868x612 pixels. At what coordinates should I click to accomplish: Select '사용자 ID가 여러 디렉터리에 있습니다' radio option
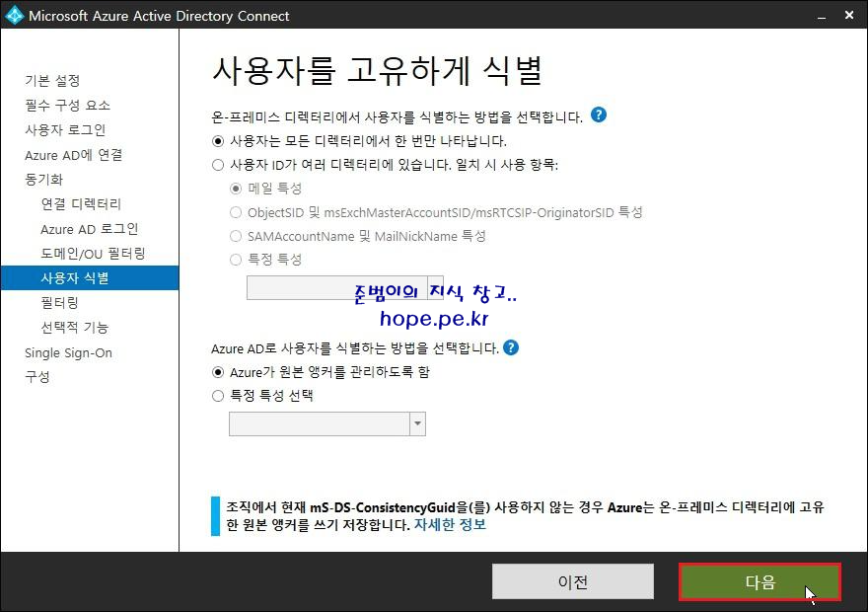click(x=218, y=165)
